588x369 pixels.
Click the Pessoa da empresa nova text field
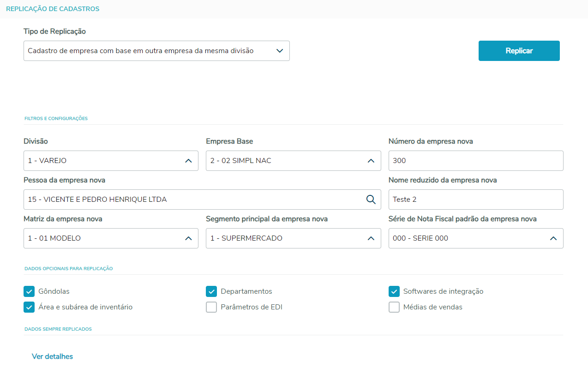click(194, 200)
